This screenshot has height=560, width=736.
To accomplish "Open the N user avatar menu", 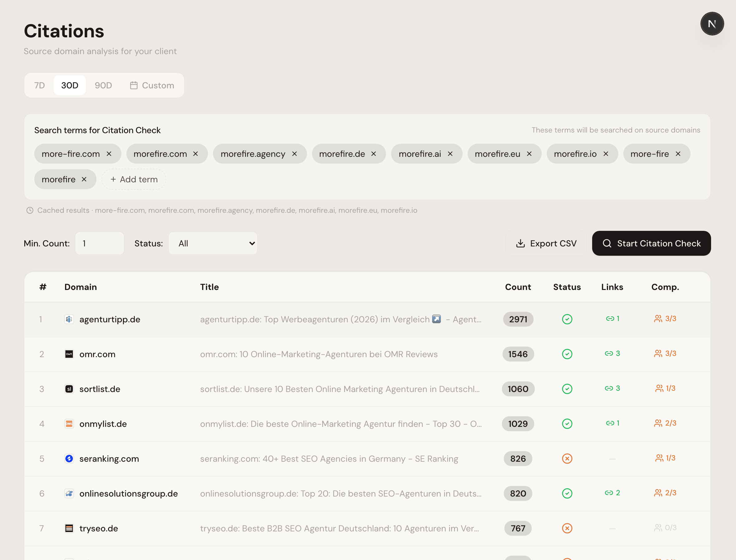I will [712, 24].
